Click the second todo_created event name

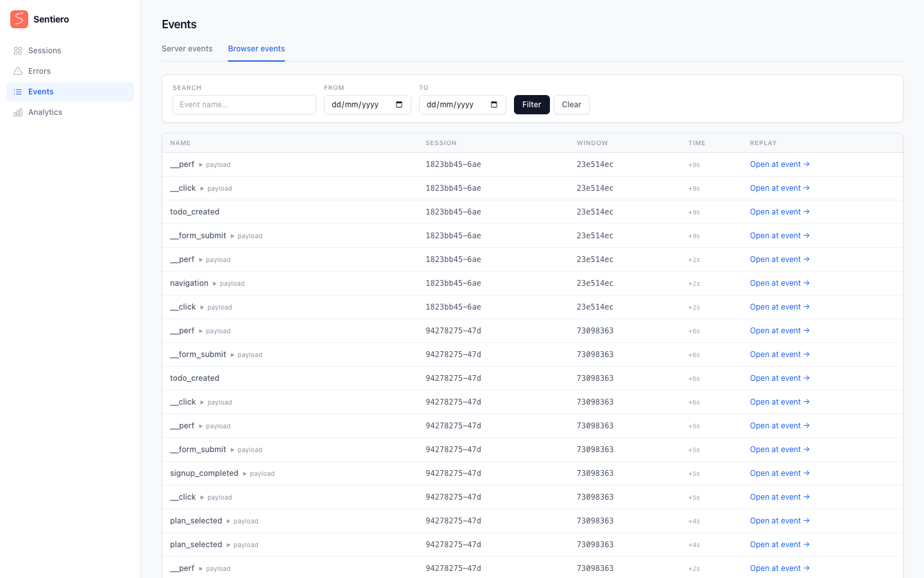[194, 378]
